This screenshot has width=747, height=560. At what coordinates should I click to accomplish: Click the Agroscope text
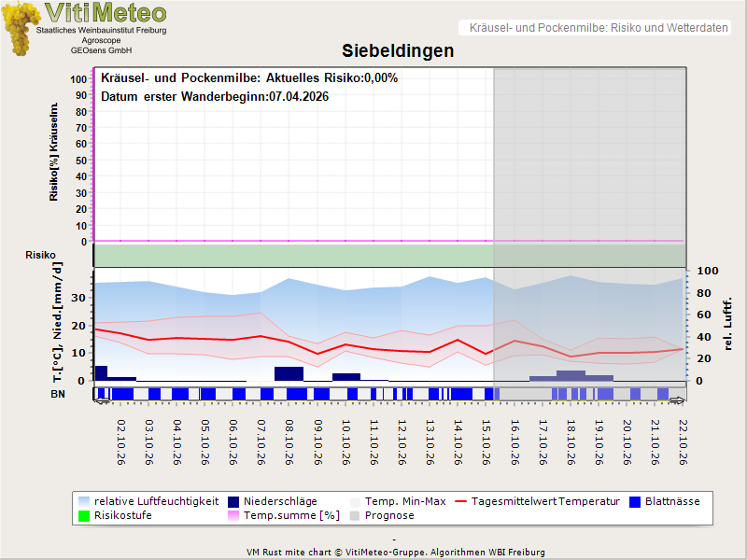click(x=101, y=40)
